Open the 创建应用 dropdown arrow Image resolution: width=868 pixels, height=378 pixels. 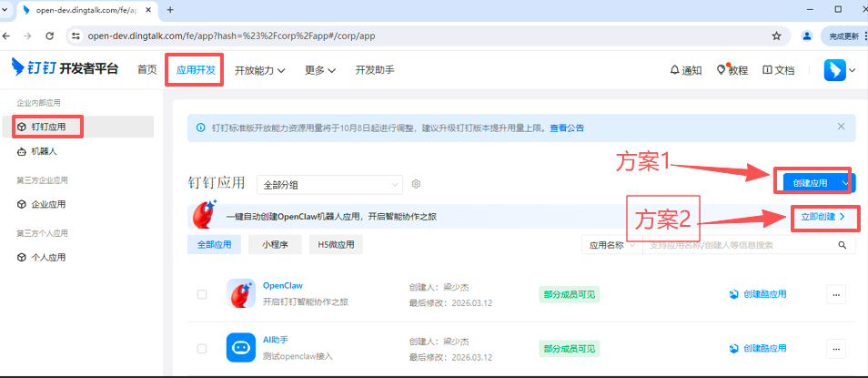pyautogui.click(x=845, y=183)
